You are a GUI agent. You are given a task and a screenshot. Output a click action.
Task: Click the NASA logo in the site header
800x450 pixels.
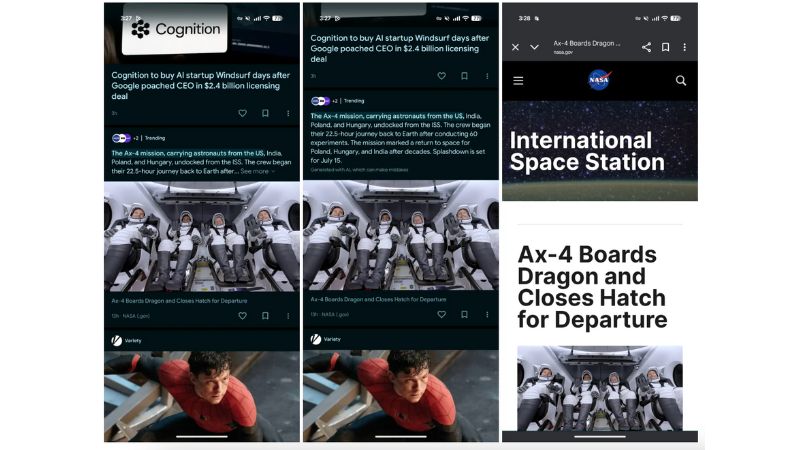(x=599, y=81)
